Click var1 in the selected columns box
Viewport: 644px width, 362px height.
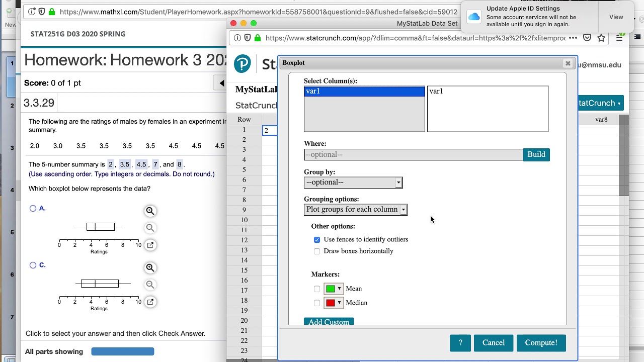[436, 91]
